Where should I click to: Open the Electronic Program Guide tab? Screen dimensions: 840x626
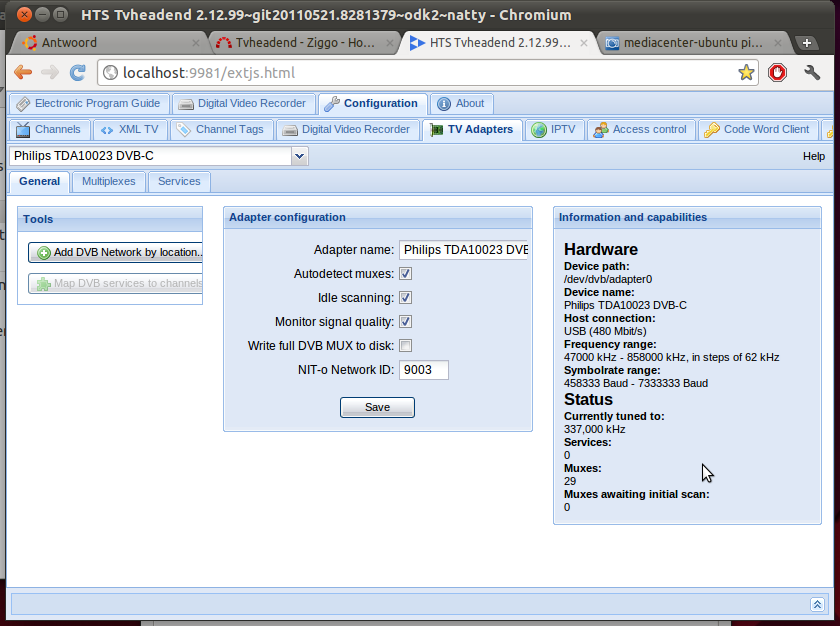pos(89,103)
